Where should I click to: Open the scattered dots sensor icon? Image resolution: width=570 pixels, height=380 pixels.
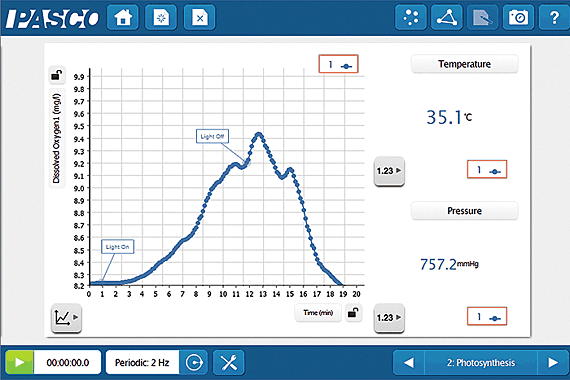411,17
